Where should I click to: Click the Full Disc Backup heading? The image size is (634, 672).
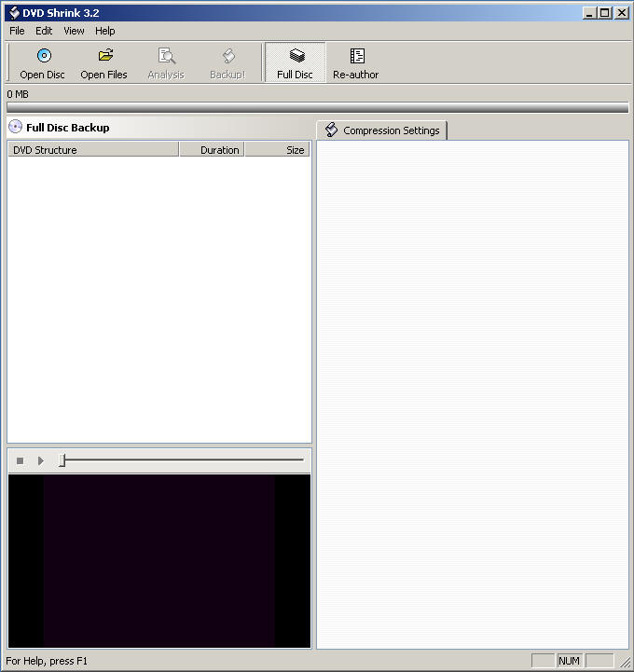(68, 128)
